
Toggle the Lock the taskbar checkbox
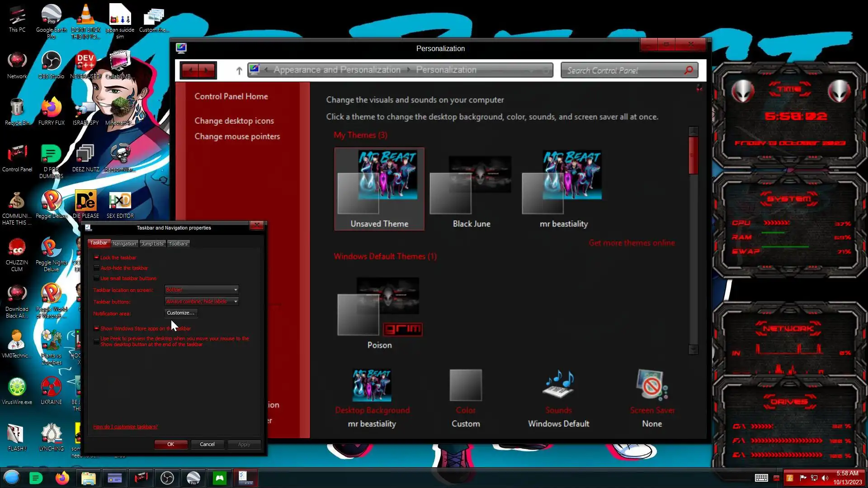click(x=96, y=258)
